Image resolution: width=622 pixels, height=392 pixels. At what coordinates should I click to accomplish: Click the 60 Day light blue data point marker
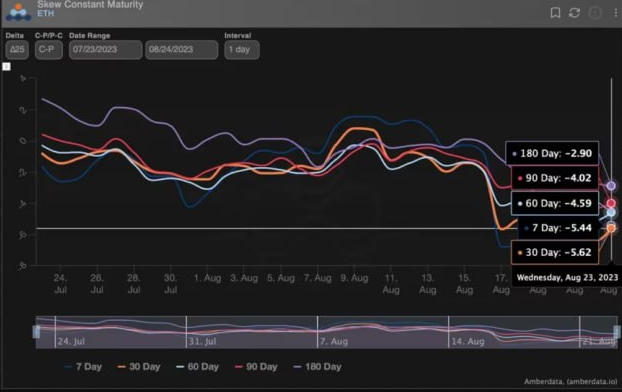611,213
